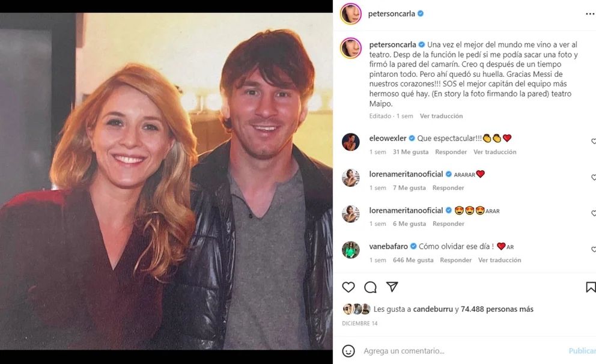Image resolution: width=596 pixels, height=364 pixels.
Task: Open the three-dot more options menu
Action: [589, 13]
